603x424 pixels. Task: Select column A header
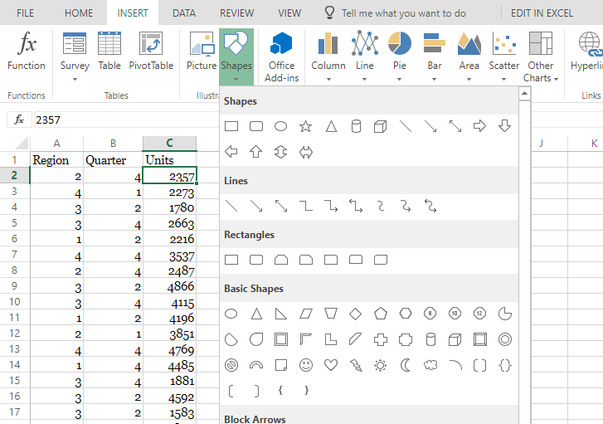click(57, 143)
